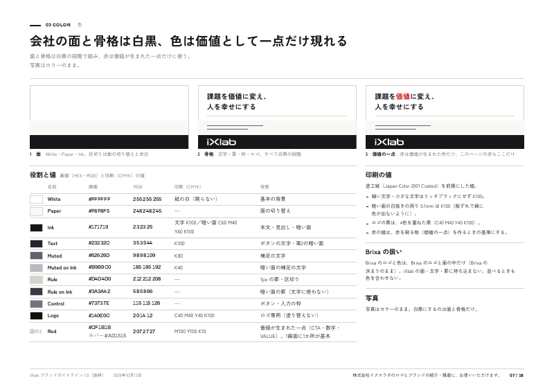The image size is (554, 392).
Task: Click the role text 面の切り替え
Action: (275, 211)
